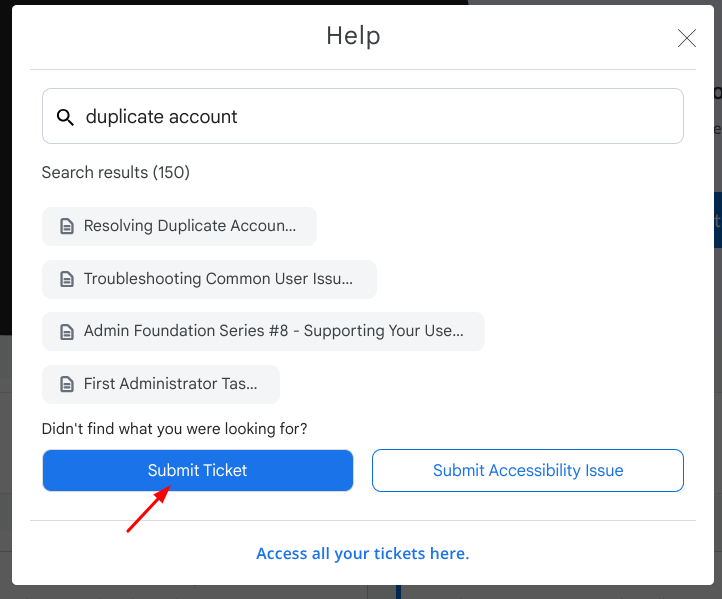
Task: Click document icon beside Admin Foundation Series #8
Action: [67, 331]
